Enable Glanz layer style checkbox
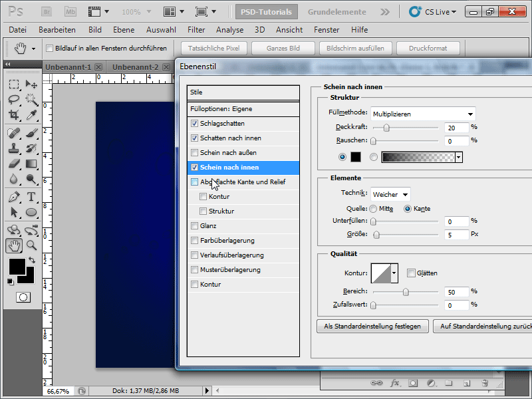Viewport: 532px width, 399px height. (x=194, y=225)
